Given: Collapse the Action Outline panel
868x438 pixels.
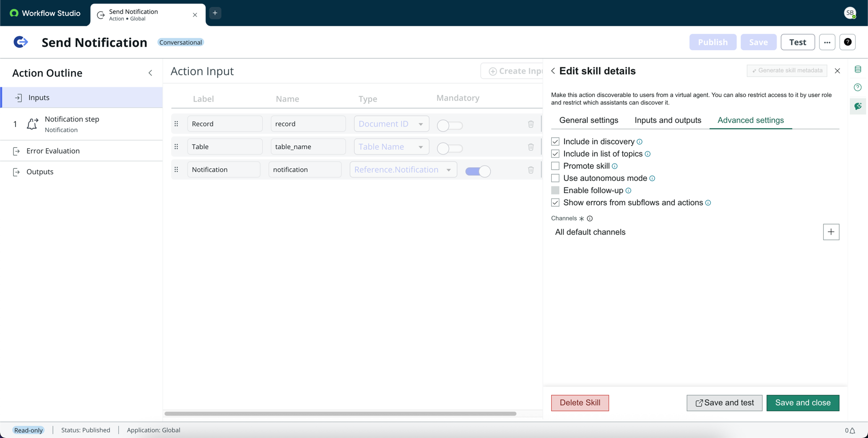Looking at the screenshot, I should [150, 73].
